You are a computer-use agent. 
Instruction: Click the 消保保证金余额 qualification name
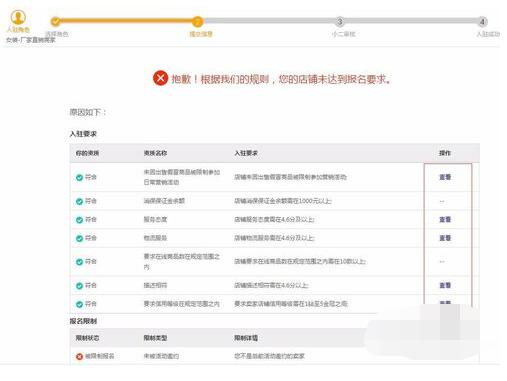pos(164,201)
